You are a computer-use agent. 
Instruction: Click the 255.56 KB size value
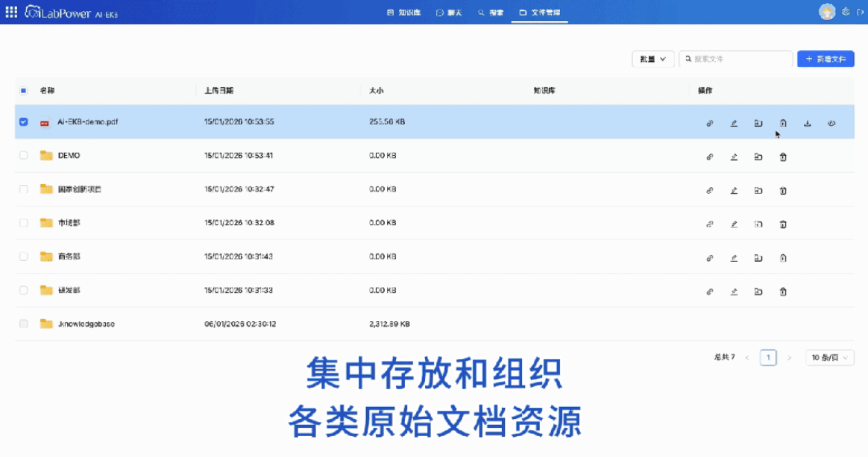[387, 122]
